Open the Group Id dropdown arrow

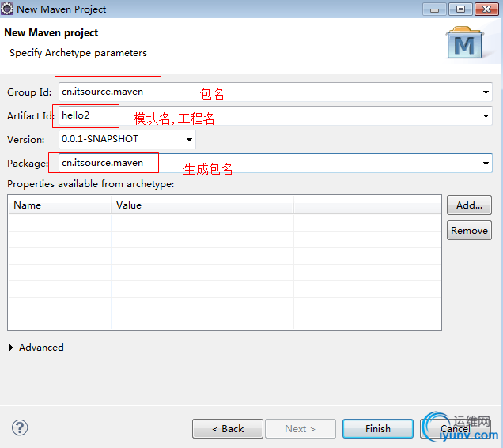tap(486, 92)
